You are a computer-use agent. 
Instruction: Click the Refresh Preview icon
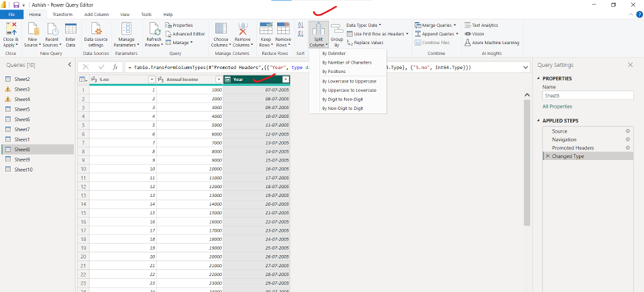click(154, 29)
